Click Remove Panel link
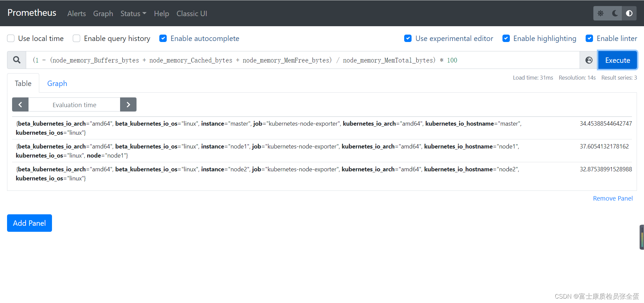 613,199
